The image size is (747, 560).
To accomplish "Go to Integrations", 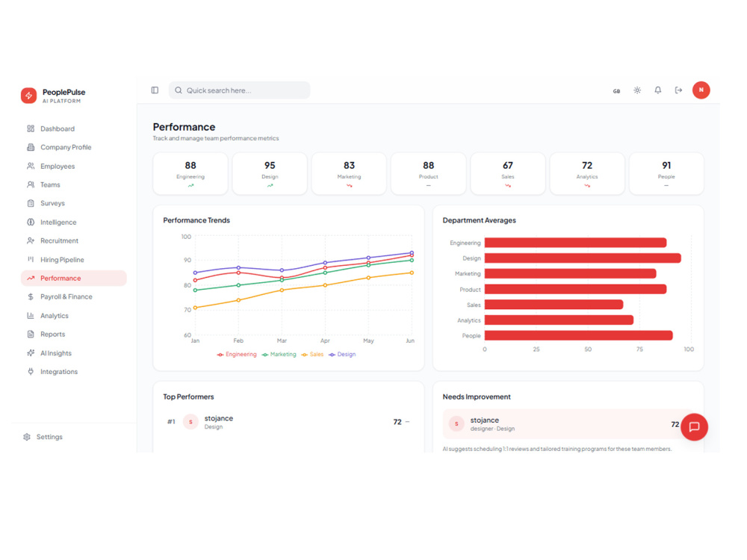I will point(74,371).
